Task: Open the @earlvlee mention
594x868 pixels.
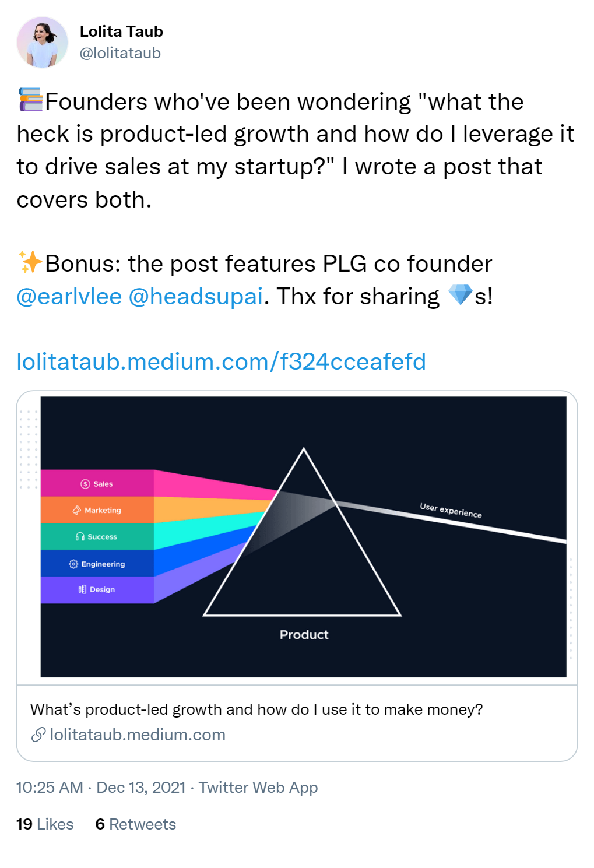Action: [x=69, y=296]
